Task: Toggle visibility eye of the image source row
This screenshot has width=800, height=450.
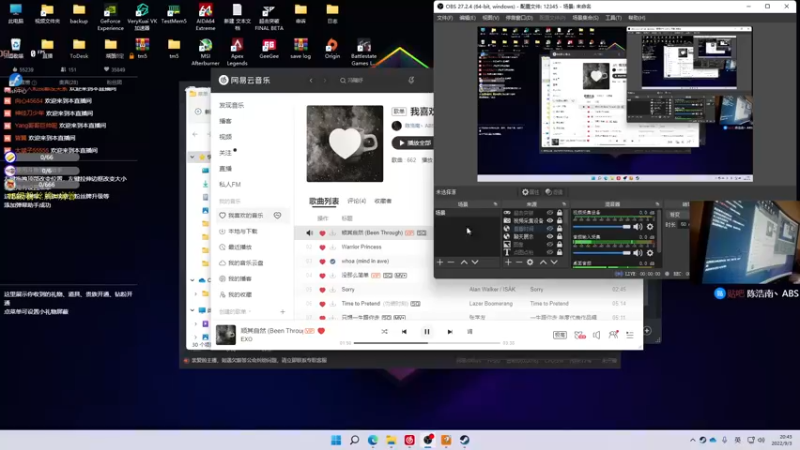Action: tap(549, 244)
